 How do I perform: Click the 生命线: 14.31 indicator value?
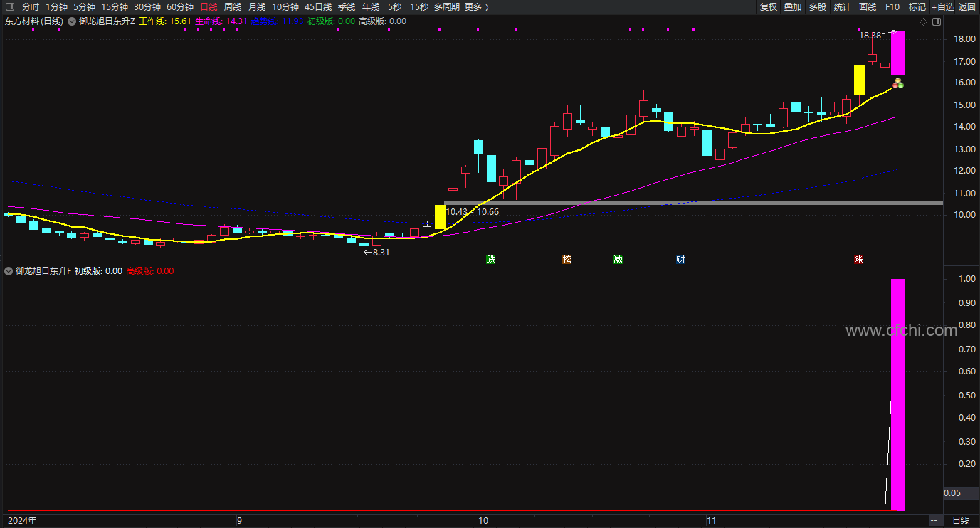221,21
